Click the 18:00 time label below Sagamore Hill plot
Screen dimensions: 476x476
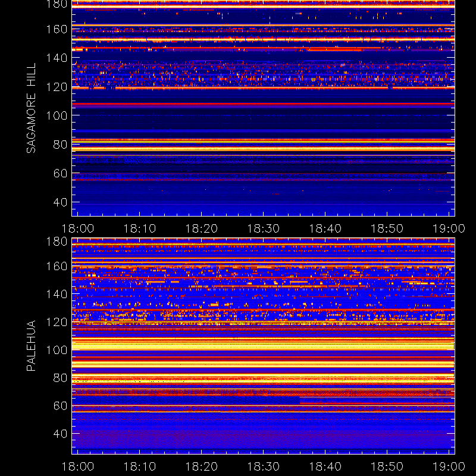[x=78, y=228]
